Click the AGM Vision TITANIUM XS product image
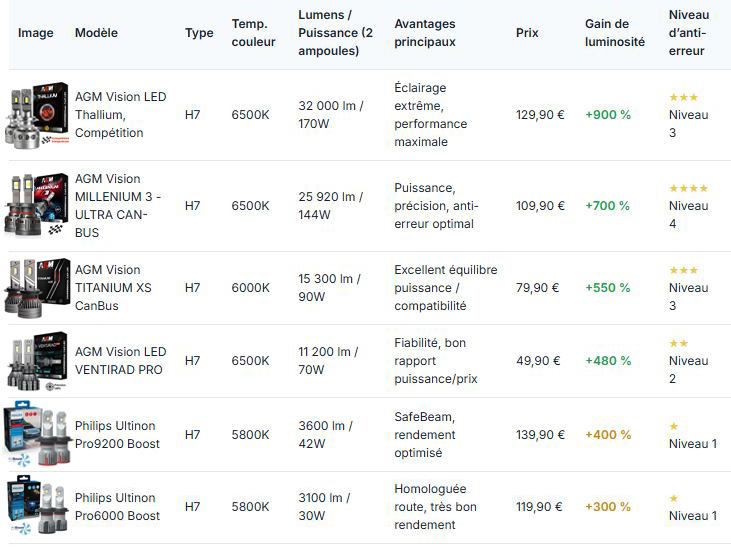The height and width of the screenshot is (548, 731). click(x=36, y=288)
